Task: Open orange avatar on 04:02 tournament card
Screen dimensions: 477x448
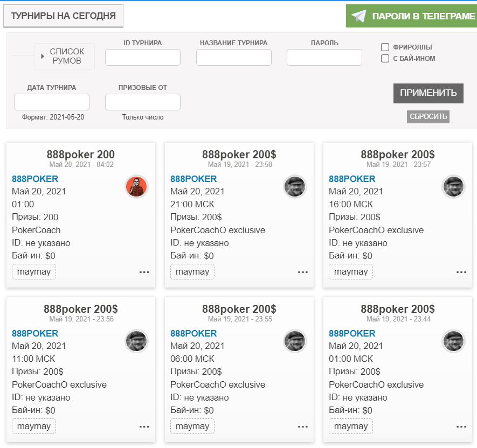Action: pos(136,187)
